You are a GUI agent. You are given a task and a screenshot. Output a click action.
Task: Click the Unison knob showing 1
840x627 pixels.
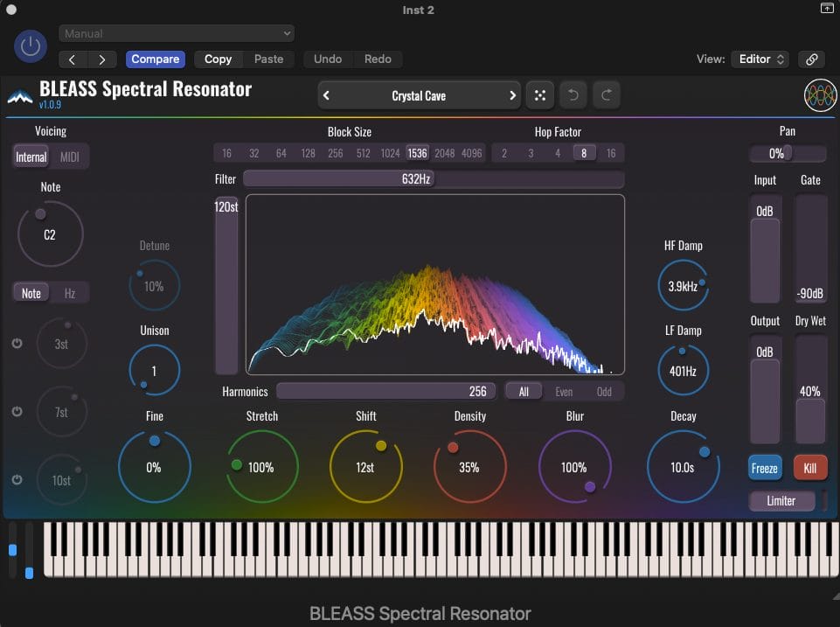(x=155, y=370)
